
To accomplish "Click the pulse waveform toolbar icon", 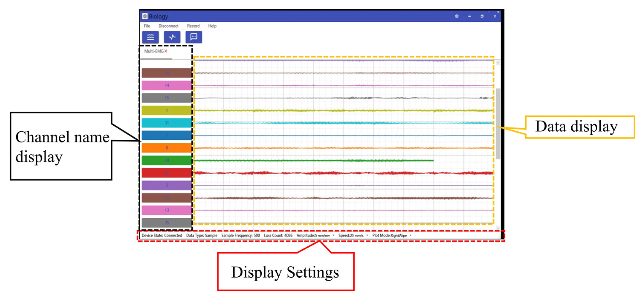I will [x=172, y=37].
